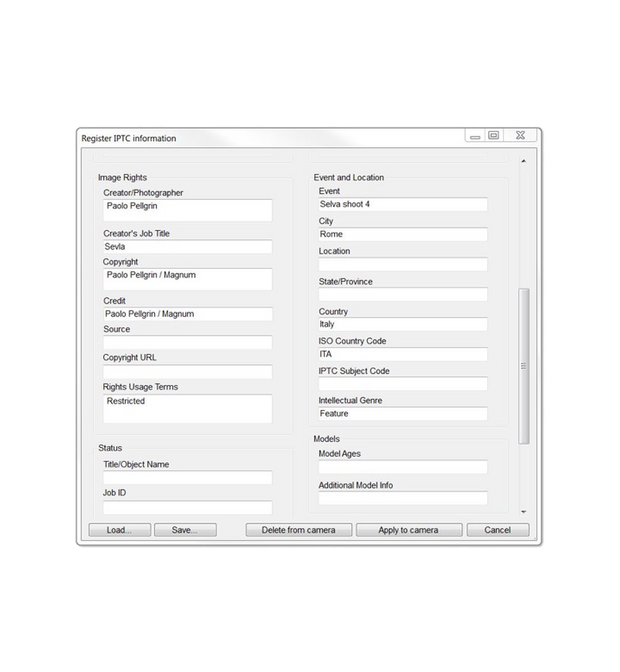Click the ISO Country Code field

point(403,354)
